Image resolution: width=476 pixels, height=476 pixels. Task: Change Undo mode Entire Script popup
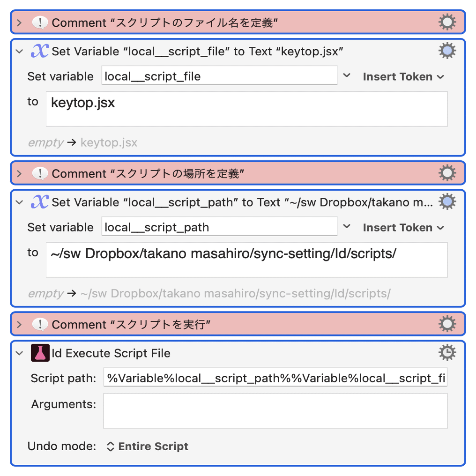[x=148, y=446]
